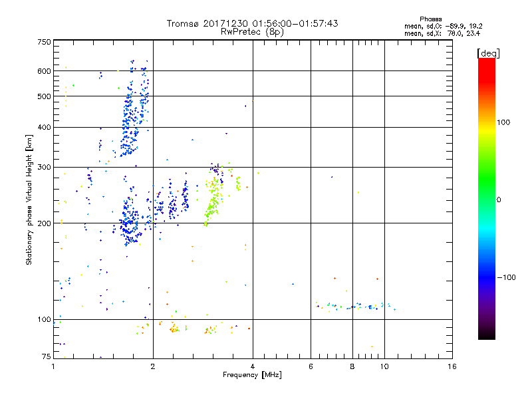Click the x-axis tick label '10'
The height and width of the screenshot is (399, 532).
point(384,366)
